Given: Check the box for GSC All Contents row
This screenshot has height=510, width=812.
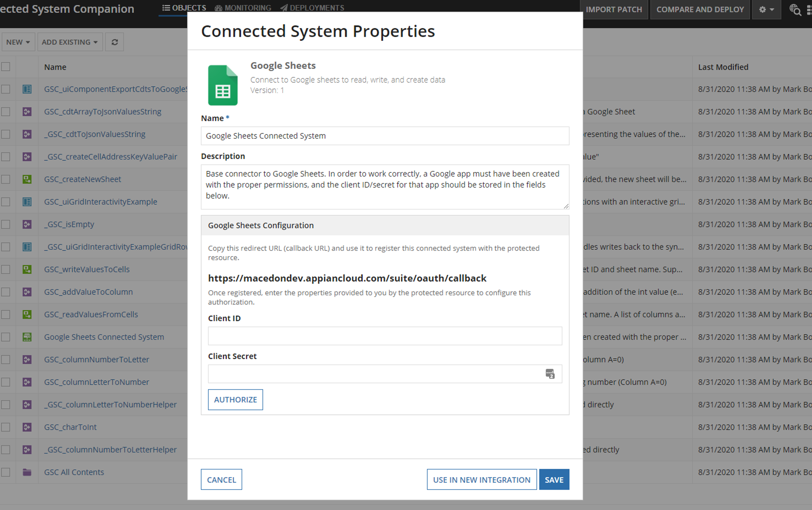Looking at the screenshot, I should click(x=6, y=473).
